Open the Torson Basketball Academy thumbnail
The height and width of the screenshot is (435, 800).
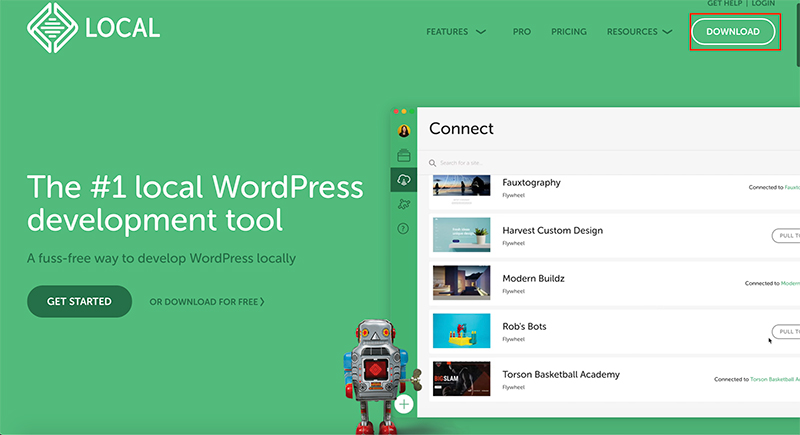pyautogui.click(x=462, y=378)
